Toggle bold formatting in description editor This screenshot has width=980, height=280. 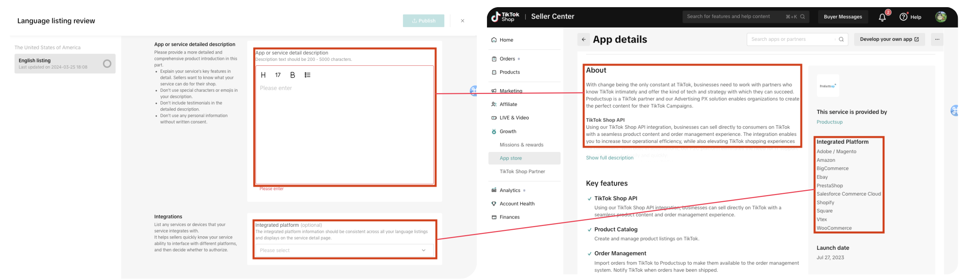tap(293, 75)
